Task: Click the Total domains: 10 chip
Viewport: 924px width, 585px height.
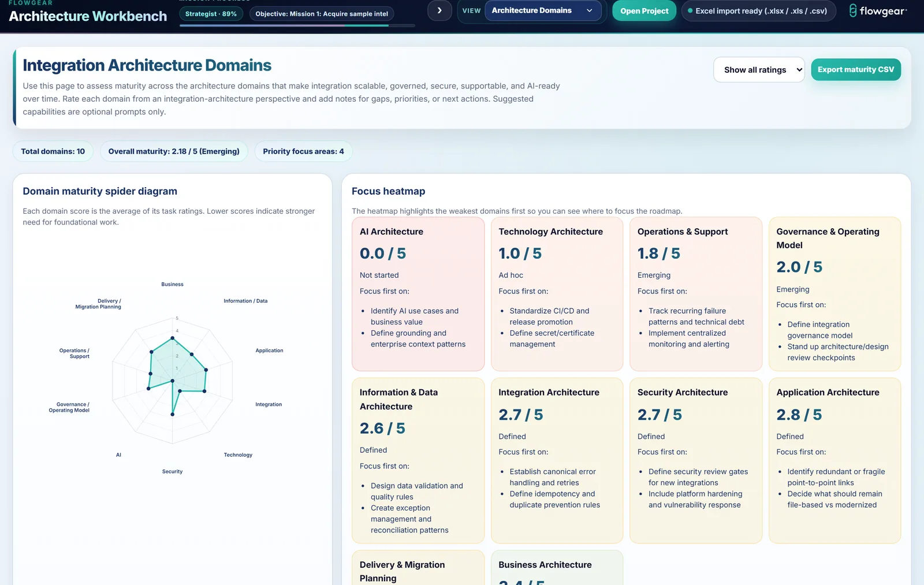Action: [53, 151]
